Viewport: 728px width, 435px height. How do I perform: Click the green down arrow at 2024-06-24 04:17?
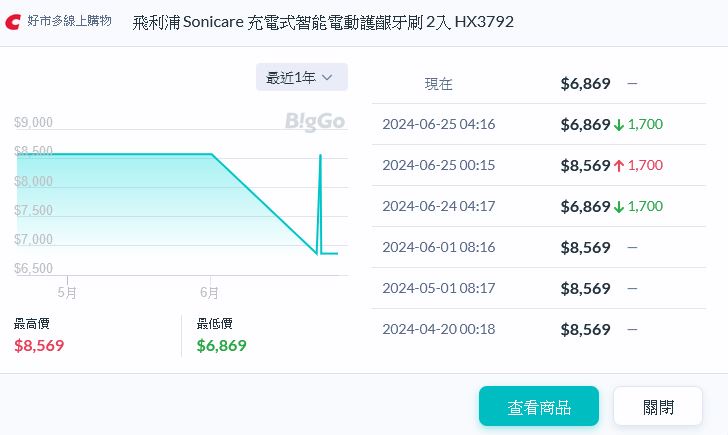(x=619, y=206)
